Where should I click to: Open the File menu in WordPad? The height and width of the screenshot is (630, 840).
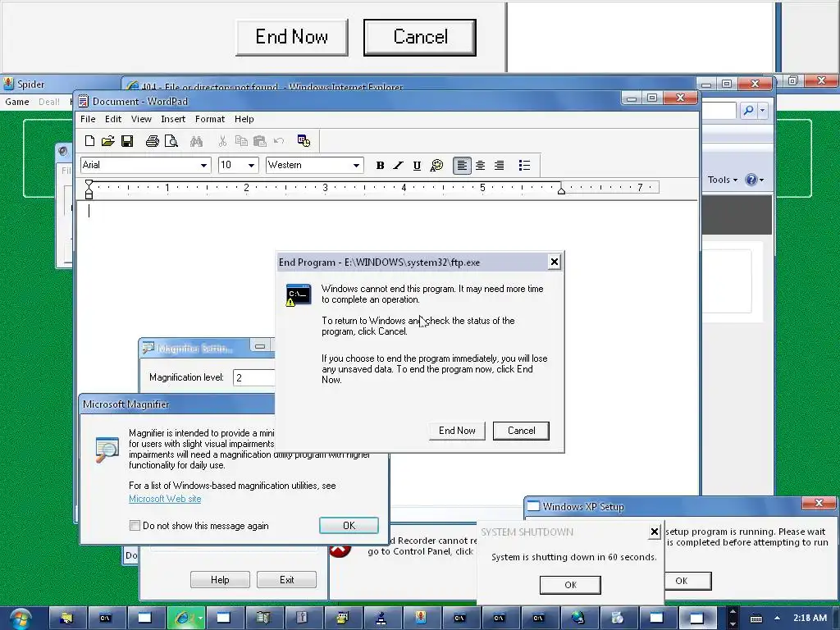pos(88,119)
